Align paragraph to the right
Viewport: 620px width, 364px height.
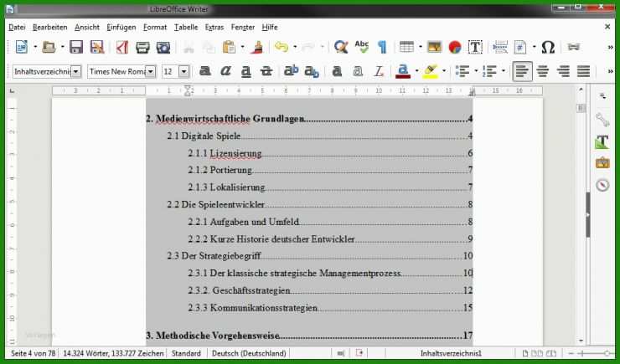click(563, 71)
